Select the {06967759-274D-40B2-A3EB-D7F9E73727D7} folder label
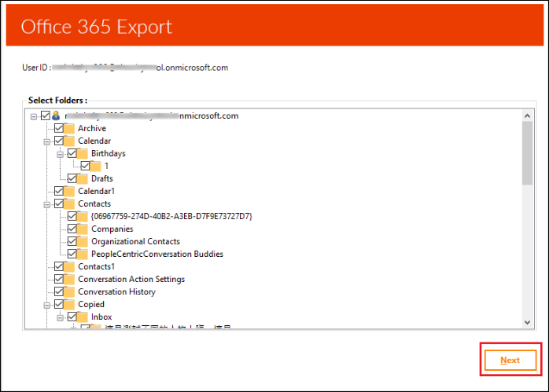549x392 pixels. (171, 217)
